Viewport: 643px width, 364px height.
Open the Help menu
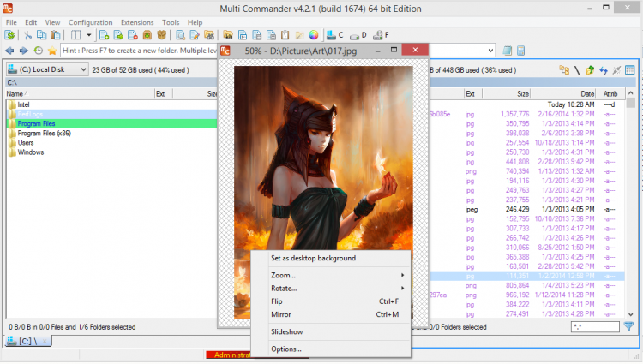[195, 22]
